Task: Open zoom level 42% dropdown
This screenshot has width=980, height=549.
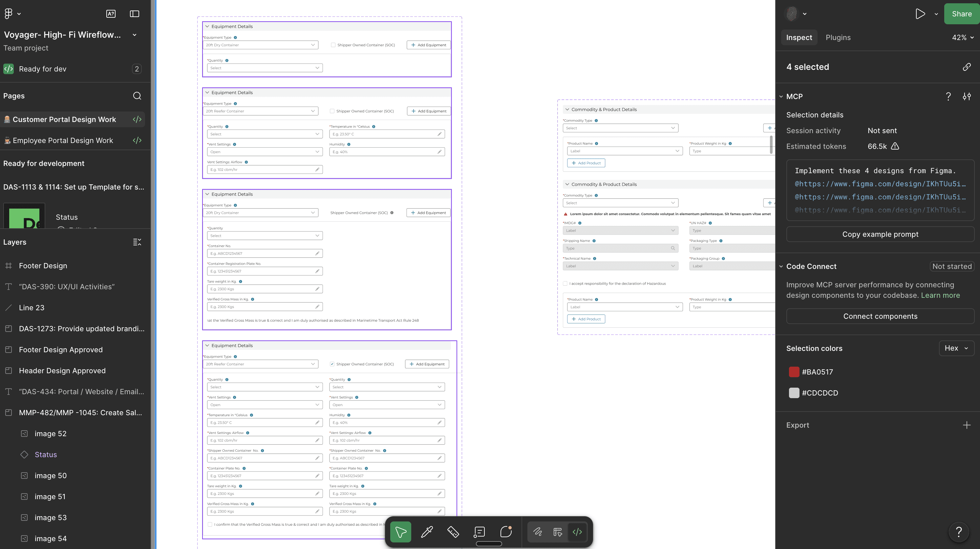Action: (x=963, y=37)
